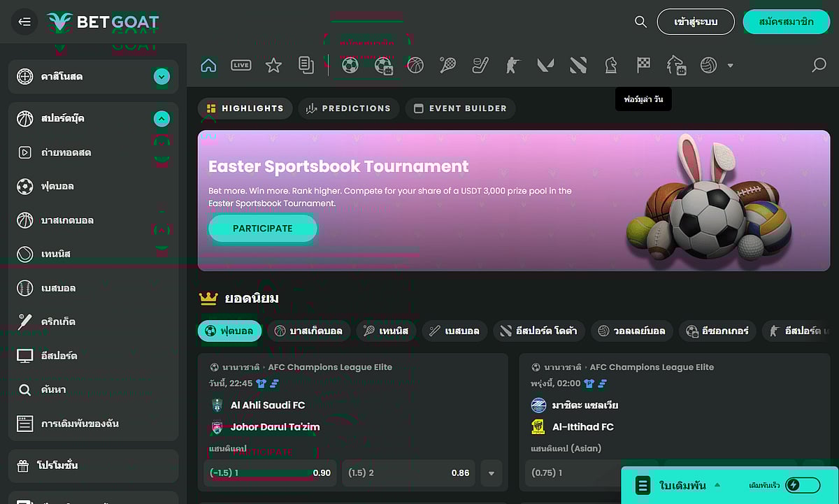Screen dimensions: 839x504
Task: Click the PARTICIPATE button on the Easter banner
Action: [x=262, y=228]
